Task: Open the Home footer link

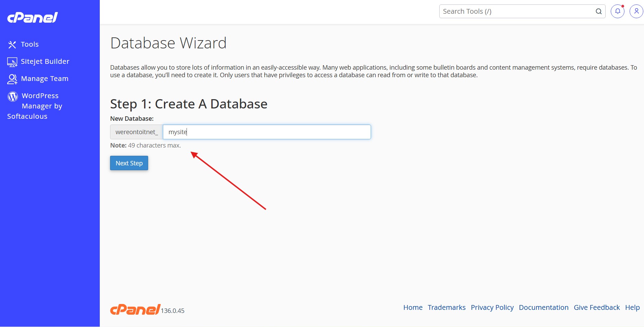Action: click(413, 307)
